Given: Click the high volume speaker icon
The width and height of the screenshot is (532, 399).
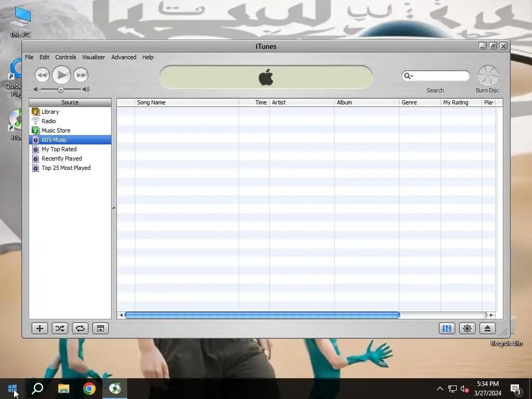Looking at the screenshot, I should pos(86,89).
